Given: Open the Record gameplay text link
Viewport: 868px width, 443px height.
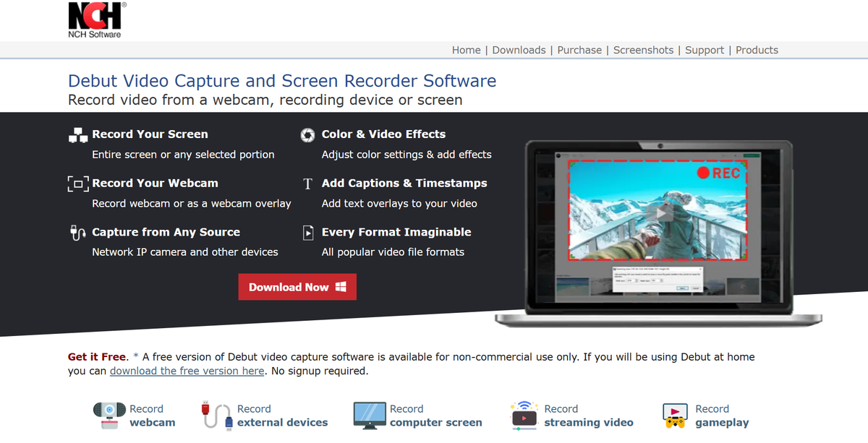Looking at the screenshot, I should coord(722,416).
